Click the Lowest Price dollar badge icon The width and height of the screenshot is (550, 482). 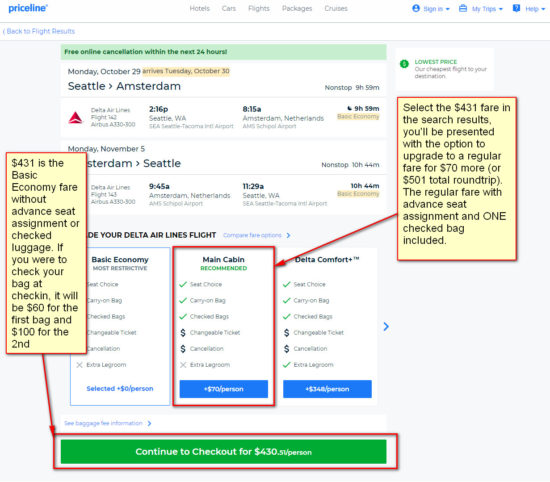pyautogui.click(x=404, y=64)
